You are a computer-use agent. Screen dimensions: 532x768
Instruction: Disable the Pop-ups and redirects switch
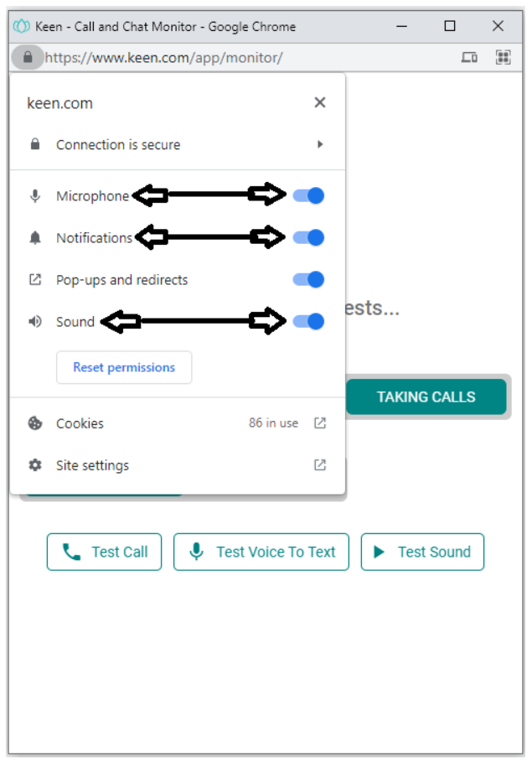pos(308,280)
